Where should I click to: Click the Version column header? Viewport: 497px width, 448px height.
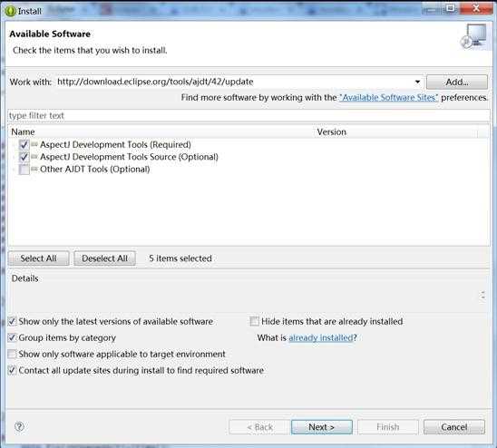pyautogui.click(x=396, y=131)
